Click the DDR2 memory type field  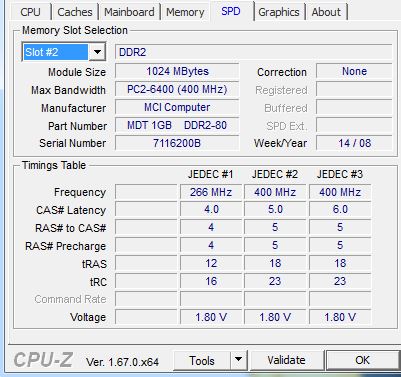point(253,52)
